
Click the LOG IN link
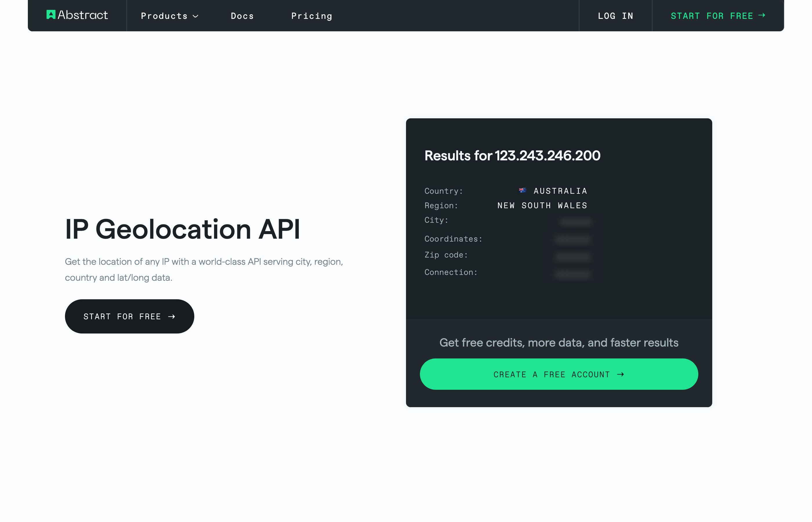615,16
